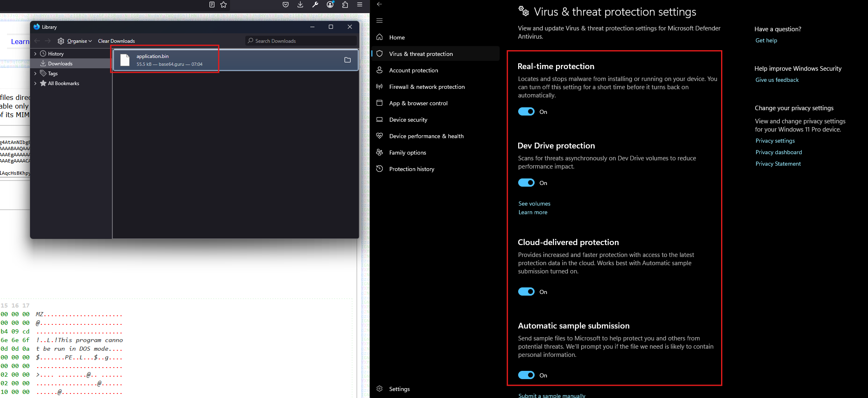Viewport: 868px width, 398px height.
Task: Turn off Cloud-delivered protection toggle
Action: coord(526,292)
